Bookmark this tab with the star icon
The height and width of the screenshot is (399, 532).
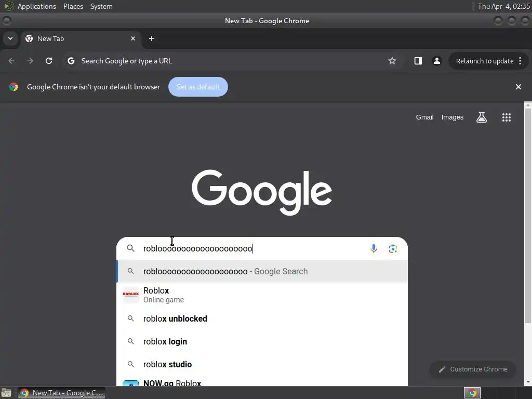[392, 61]
